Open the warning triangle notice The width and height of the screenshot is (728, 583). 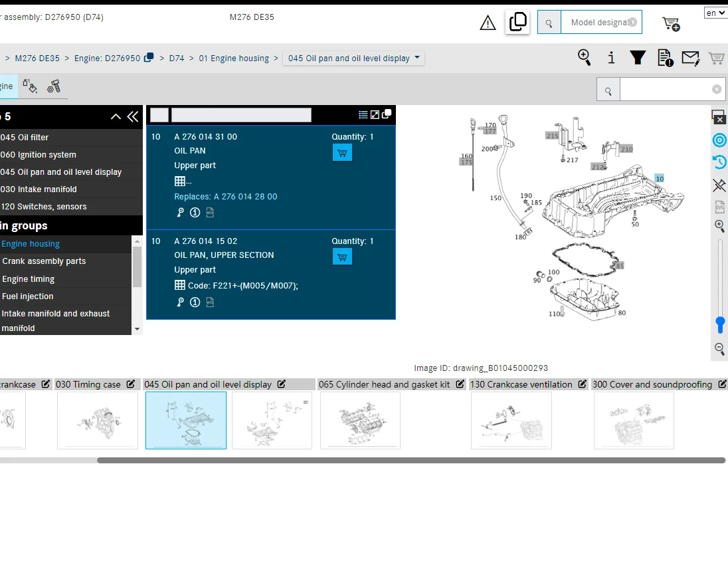point(488,23)
